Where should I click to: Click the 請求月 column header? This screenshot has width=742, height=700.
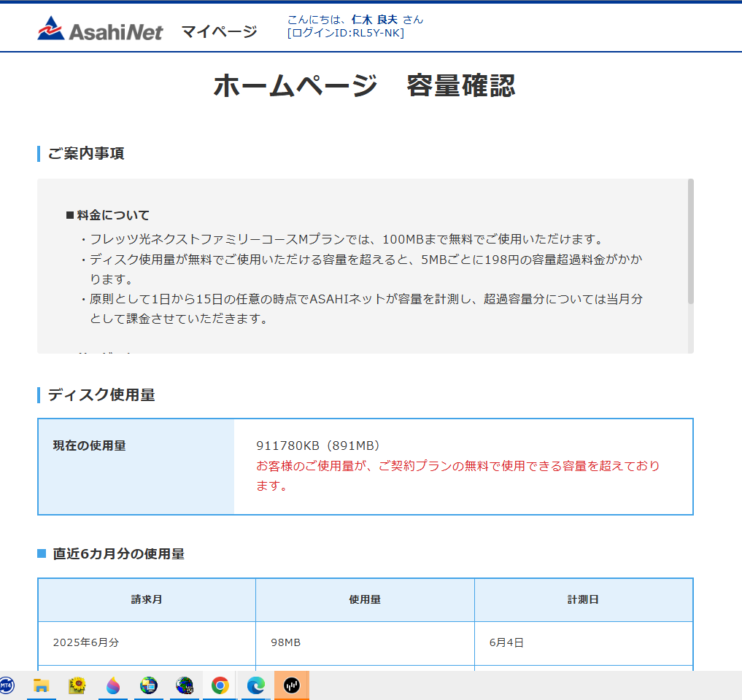point(147,600)
